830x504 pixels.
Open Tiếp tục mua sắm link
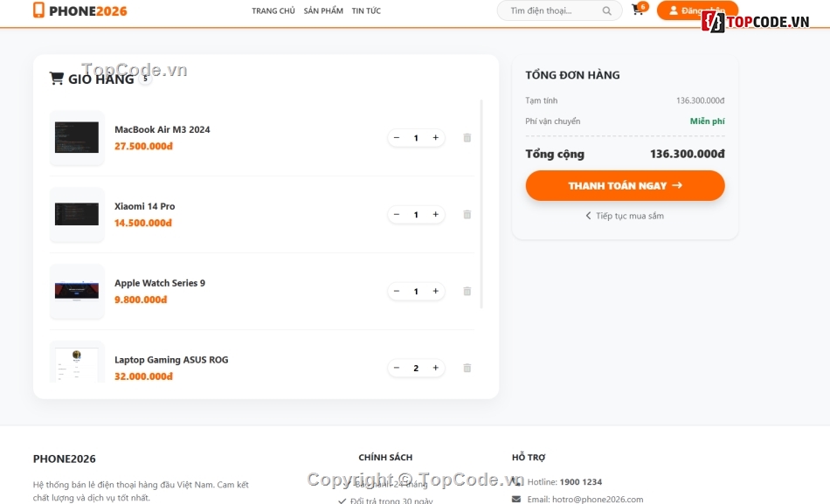[x=625, y=215]
